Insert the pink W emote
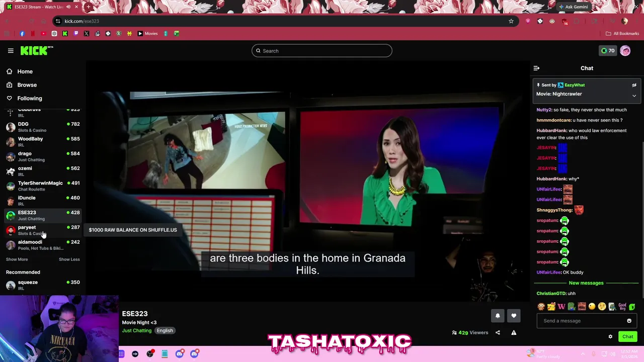644x362 pixels. tap(561, 307)
